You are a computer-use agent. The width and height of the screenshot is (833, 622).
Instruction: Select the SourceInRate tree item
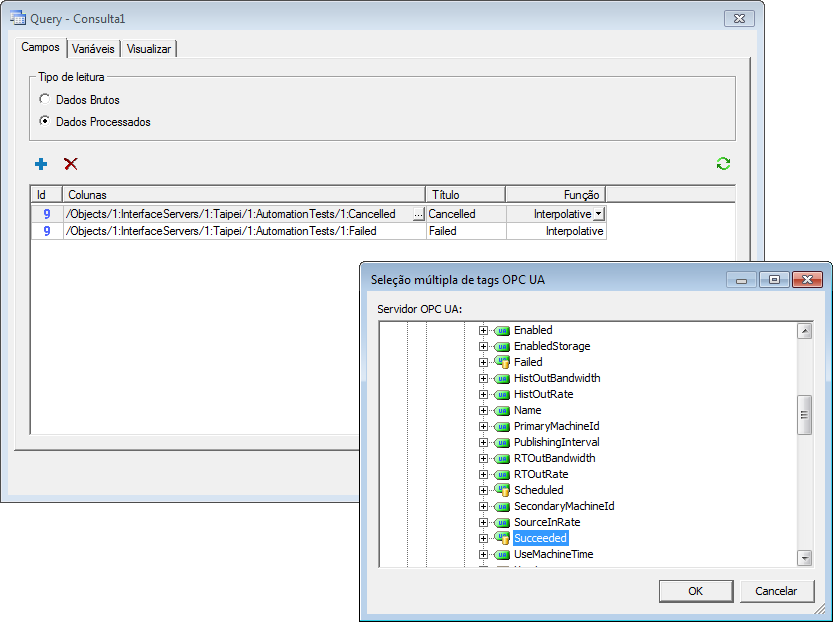coord(546,522)
